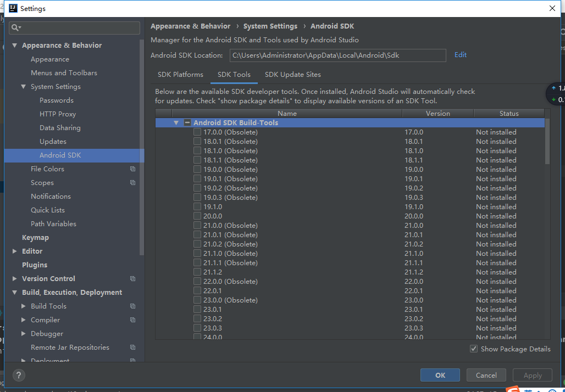Check the 23.0.3 build-tools checkbox
The image size is (565, 392).
(197, 328)
